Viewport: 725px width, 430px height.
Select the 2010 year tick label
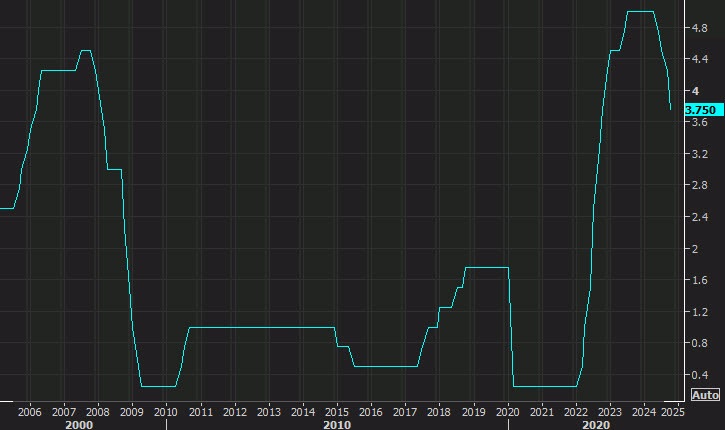point(166,411)
